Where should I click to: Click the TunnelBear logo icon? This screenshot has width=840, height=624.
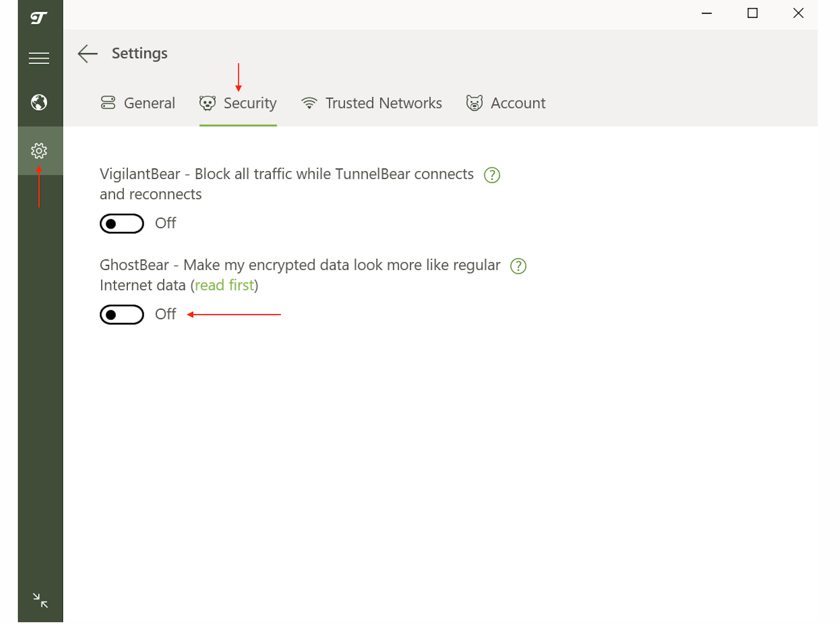(39, 18)
